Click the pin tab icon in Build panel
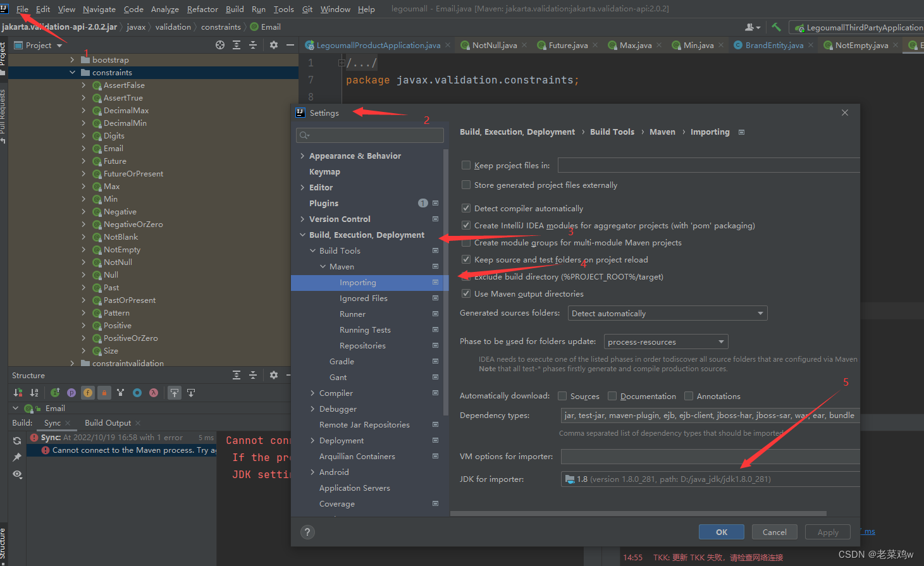The height and width of the screenshot is (566, 924). 17,457
